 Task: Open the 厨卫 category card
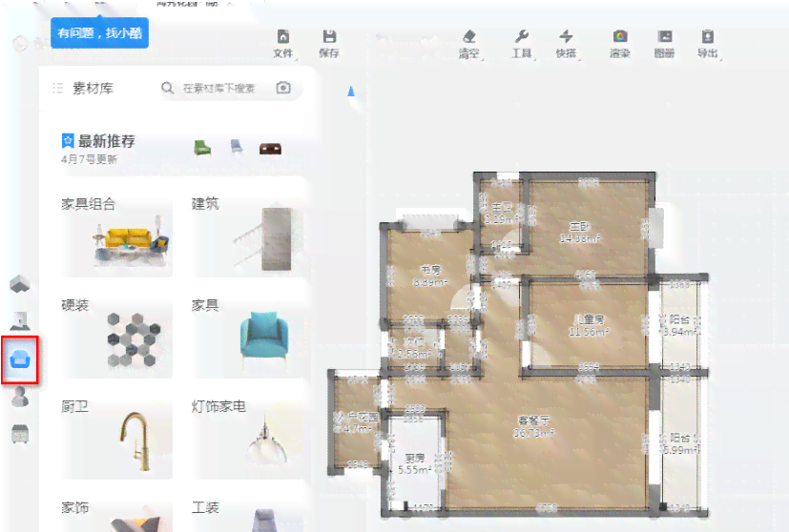click(x=116, y=439)
